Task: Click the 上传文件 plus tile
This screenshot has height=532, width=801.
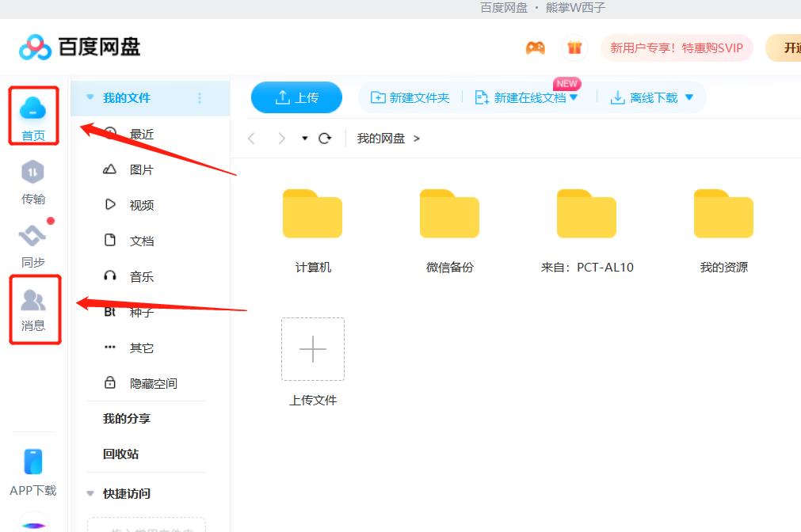Action: (x=313, y=349)
